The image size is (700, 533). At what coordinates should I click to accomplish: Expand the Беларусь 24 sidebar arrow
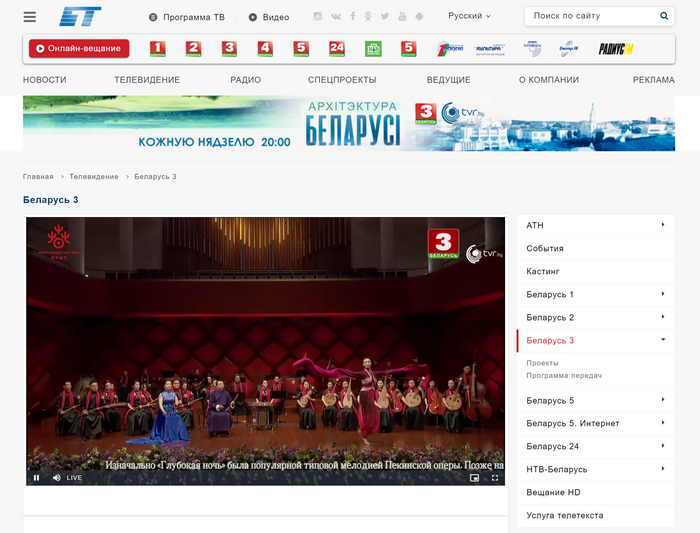coord(663,446)
